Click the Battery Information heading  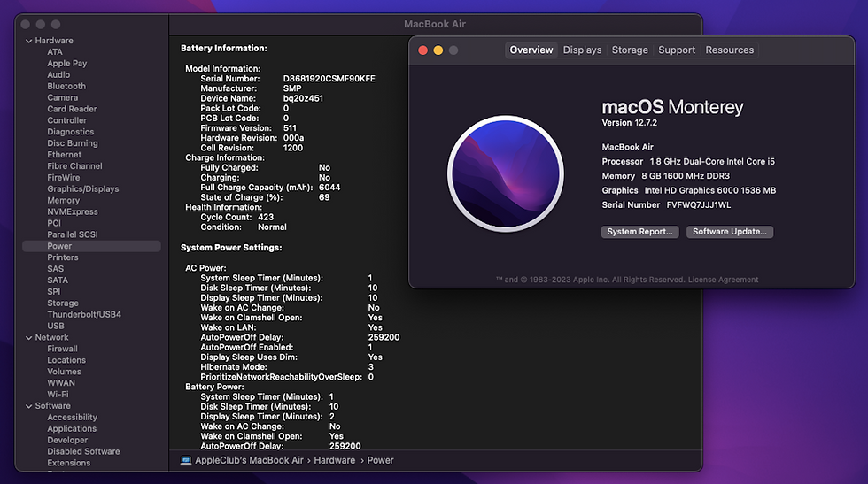tap(223, 48)
